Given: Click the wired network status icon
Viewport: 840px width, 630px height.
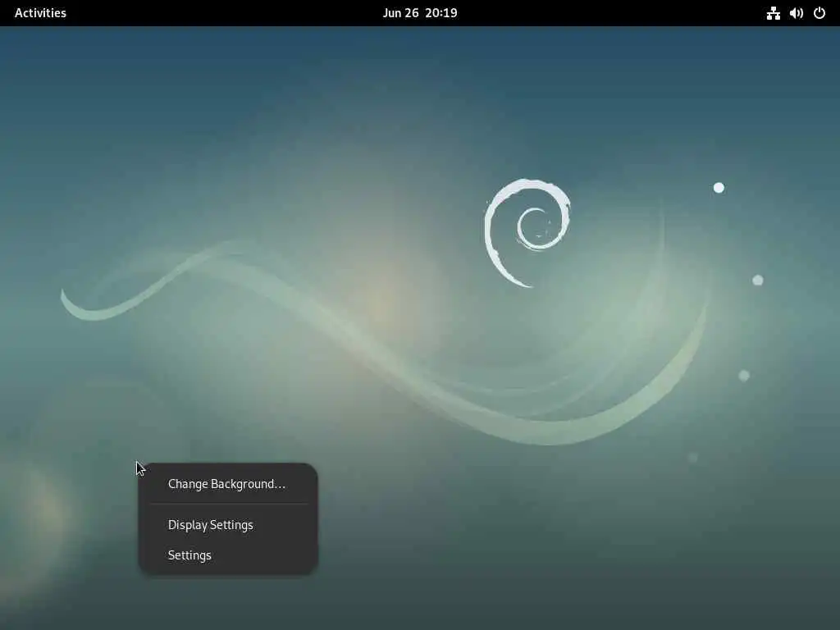Looking at the screenshot, I should (773, 13).
